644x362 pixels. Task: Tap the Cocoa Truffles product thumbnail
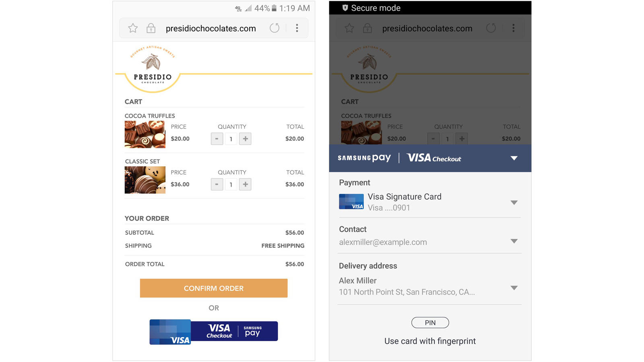coord(145,135)
